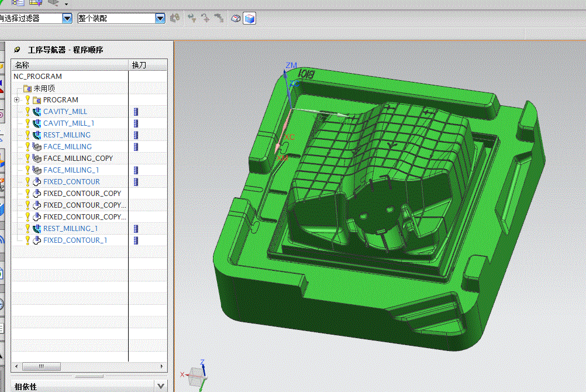
Task: Click the FIXED_CONTOUR_COPY operation type icon
Action: [37, 194]
